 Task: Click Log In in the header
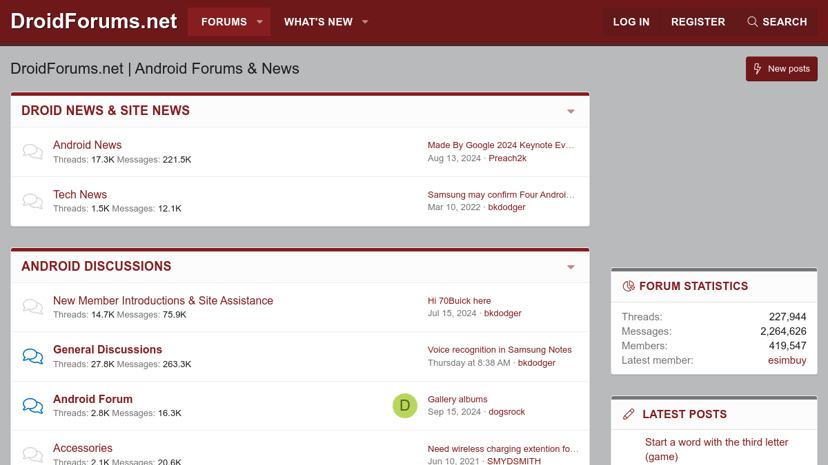point(631,22)
